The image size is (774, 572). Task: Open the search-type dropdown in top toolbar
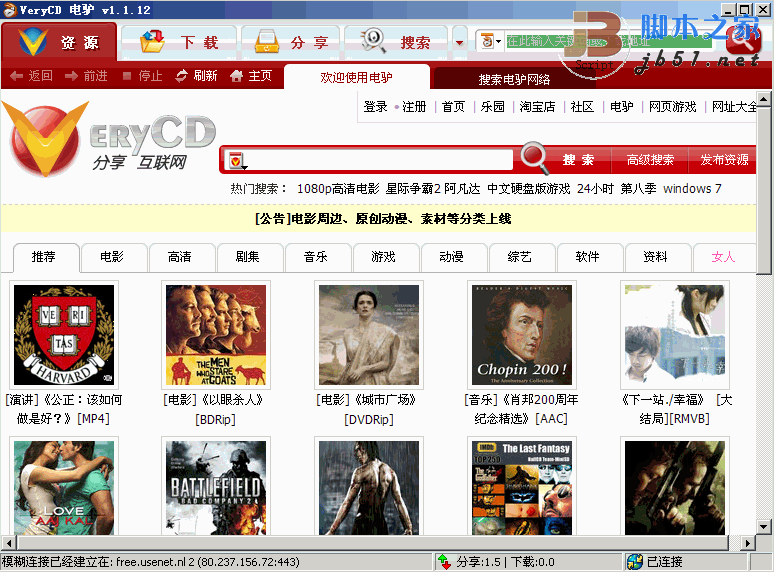point(491,41)
